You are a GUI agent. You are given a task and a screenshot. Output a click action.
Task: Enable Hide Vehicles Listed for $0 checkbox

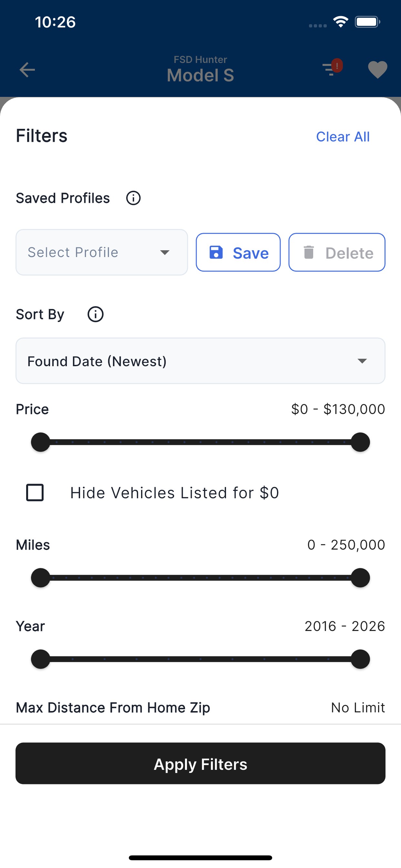click(x=35, y=493)
